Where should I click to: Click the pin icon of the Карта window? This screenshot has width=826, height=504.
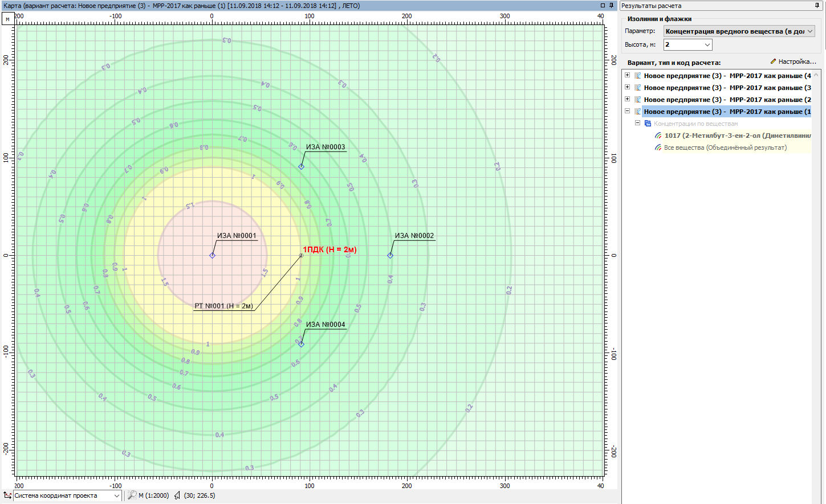(x=612, y=6)
